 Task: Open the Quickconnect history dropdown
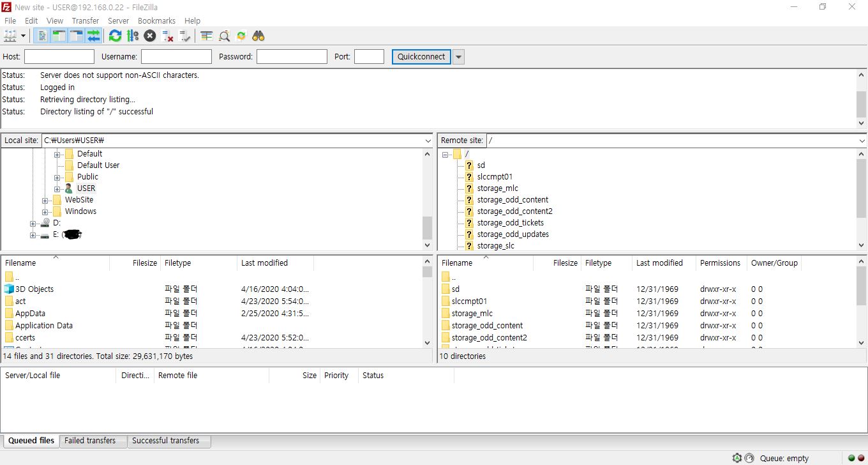pos(459,57)
